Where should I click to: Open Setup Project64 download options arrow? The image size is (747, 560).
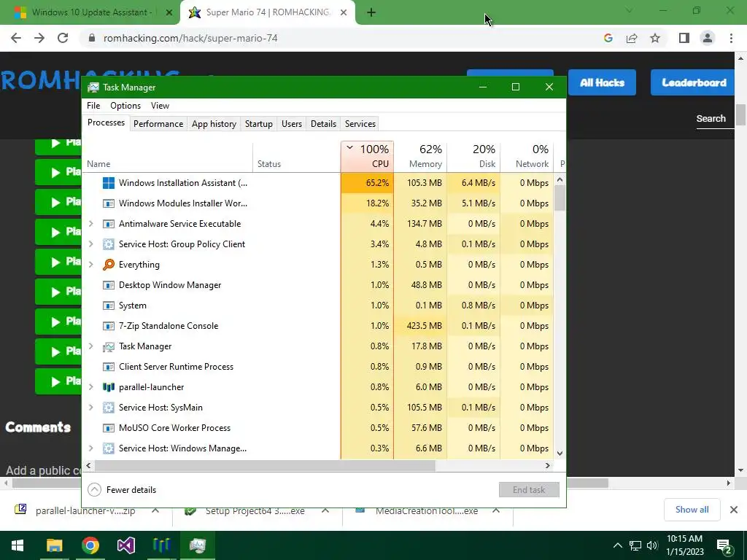[x=325, y=510]
